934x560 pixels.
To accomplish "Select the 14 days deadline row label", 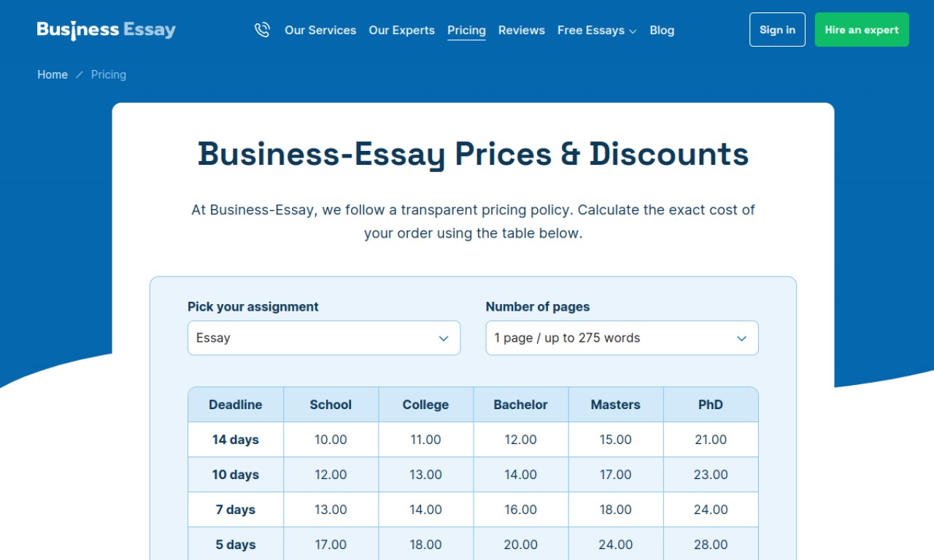I will pos(236,440).
